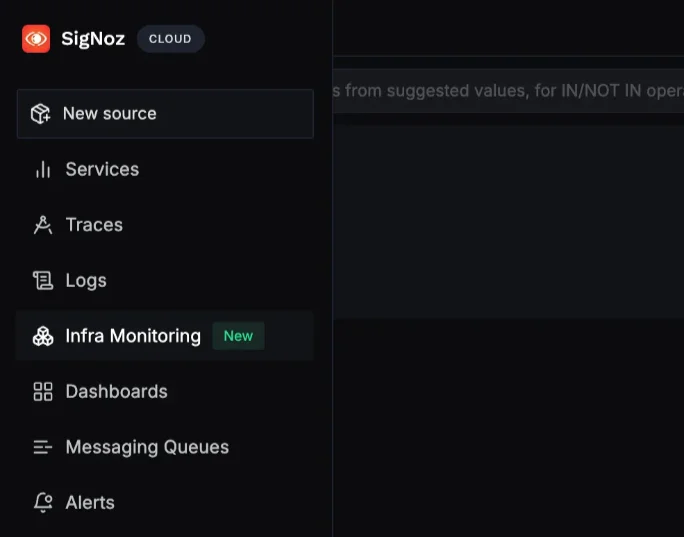
Task: Click the Messaging Queues lines icon
Action: [43, 447]
